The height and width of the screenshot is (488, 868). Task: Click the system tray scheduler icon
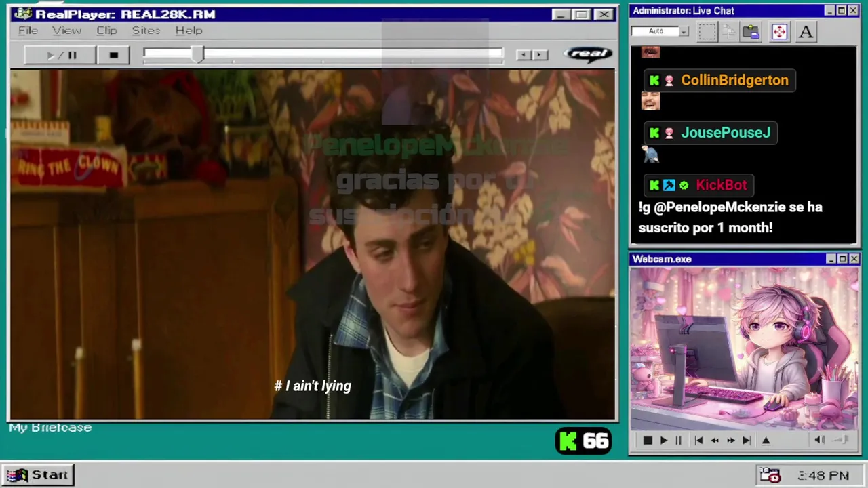[x=770, y=475]
